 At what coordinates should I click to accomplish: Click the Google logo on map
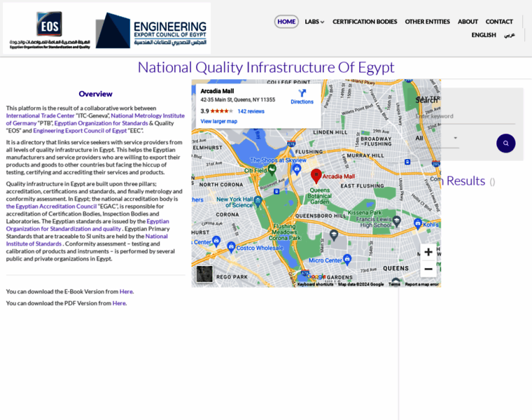tap(316, 276)
